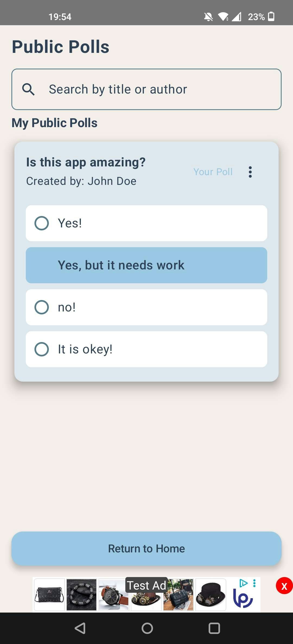The height and width of the screenshot is (644, 293).
Task: Open the watch product ad thumbnail
Action: click(114, 595)
